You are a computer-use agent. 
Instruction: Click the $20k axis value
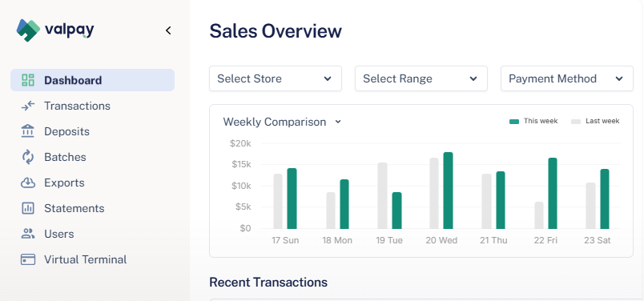click(240, 143)
